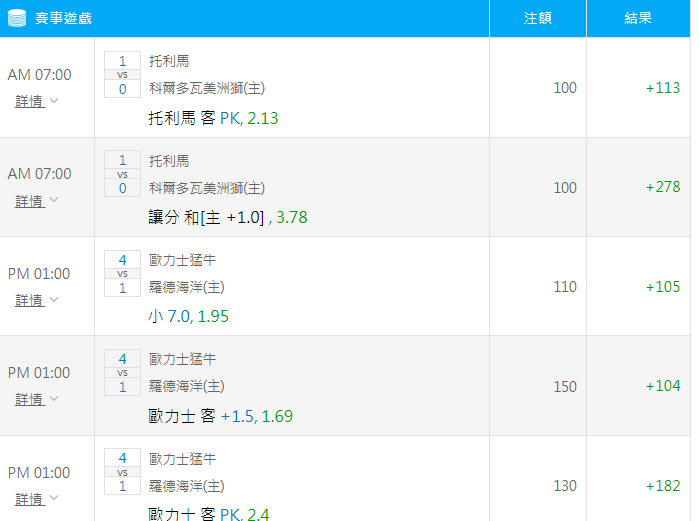Click the 結果 column header
The image size is (699, 521).
[638, 18]
